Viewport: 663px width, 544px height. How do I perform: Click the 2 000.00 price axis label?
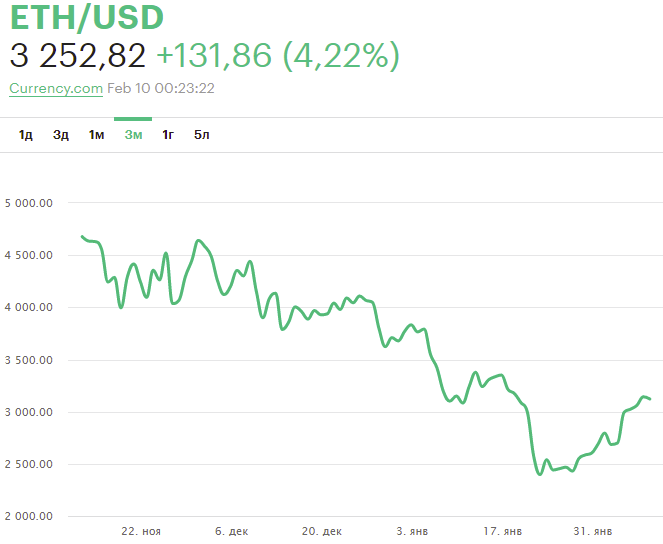29,516
